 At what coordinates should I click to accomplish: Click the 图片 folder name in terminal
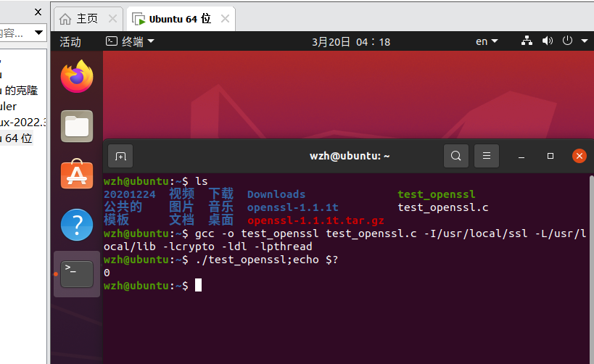pyautogui.click(x=181, y=207)
